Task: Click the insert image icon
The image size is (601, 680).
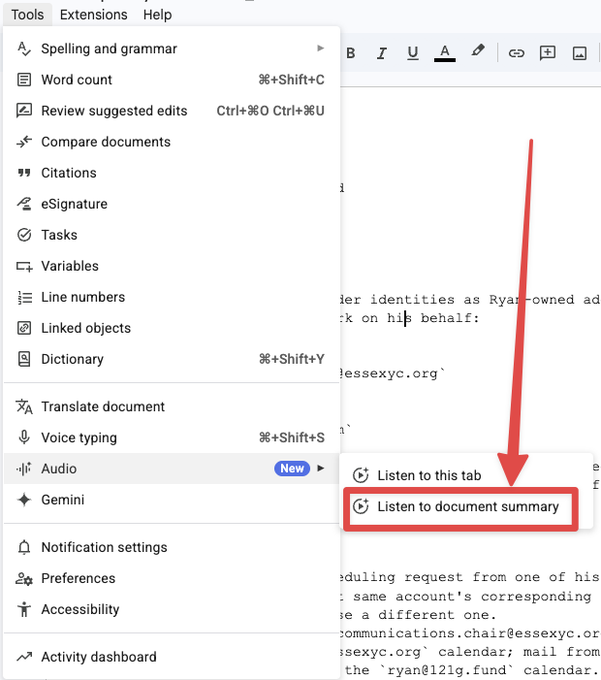Action: (x=579, y=53)
